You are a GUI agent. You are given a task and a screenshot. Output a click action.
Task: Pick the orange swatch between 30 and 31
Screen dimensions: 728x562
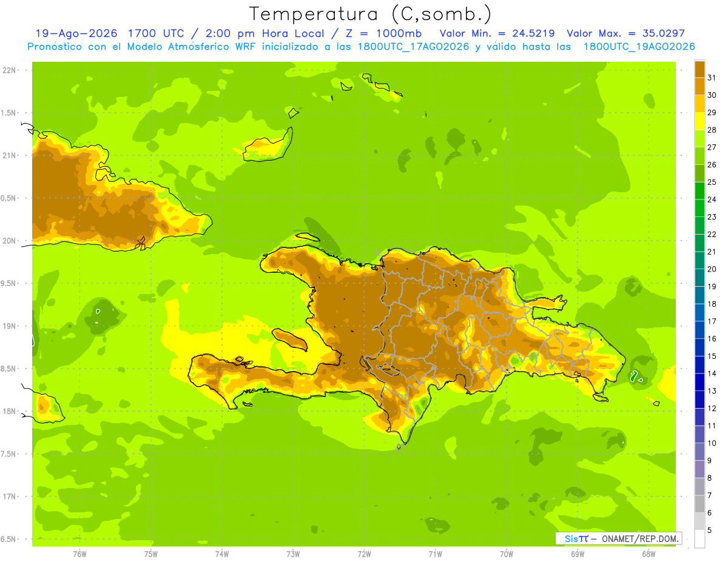pyautogui.click(x=699, y=87)
